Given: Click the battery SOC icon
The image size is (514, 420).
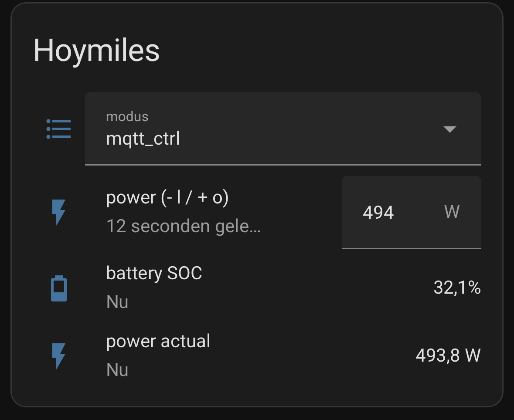Looking at the screenshot, I should [x=59, y=288].
